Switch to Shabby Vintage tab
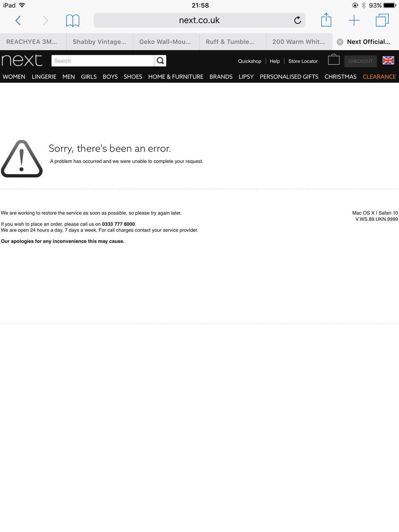Viewport: 399px width, 532px height. [100, 42]
